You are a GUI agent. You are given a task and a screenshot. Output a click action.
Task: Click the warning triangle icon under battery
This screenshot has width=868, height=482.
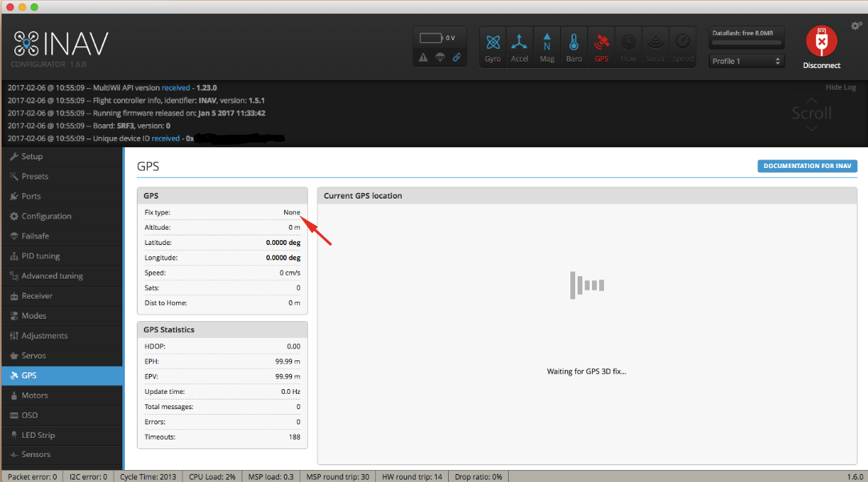(423, 57)
